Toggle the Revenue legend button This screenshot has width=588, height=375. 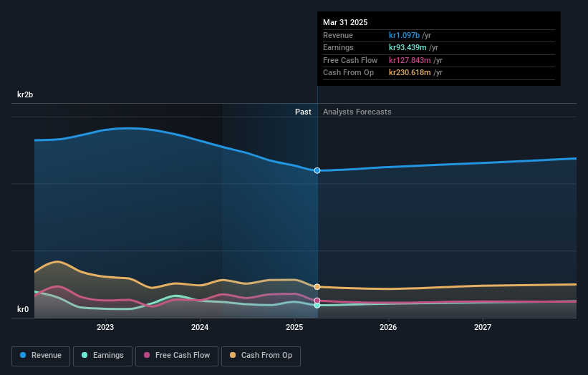click(41, 356)
